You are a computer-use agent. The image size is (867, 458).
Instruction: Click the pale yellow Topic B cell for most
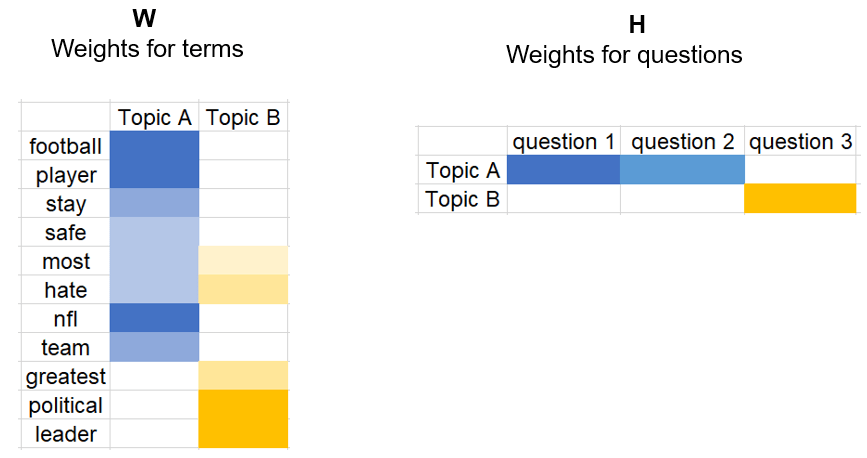point(244,261)
